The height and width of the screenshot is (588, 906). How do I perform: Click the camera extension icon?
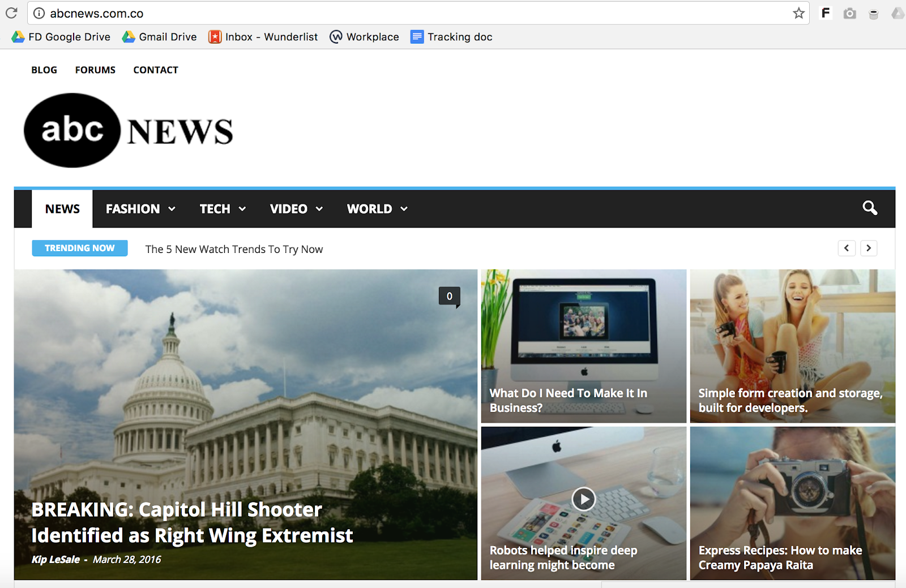click(849, 13)
